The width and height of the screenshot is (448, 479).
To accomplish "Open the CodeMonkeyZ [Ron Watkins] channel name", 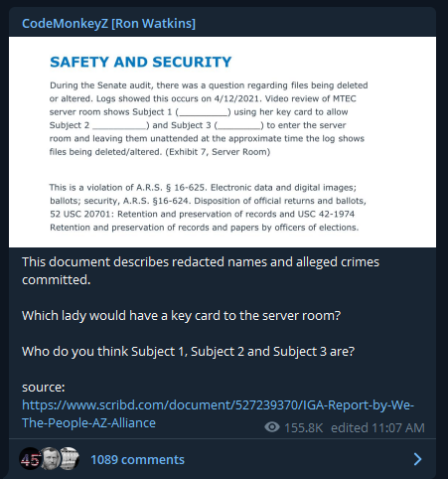I will [x=108, y=24].
